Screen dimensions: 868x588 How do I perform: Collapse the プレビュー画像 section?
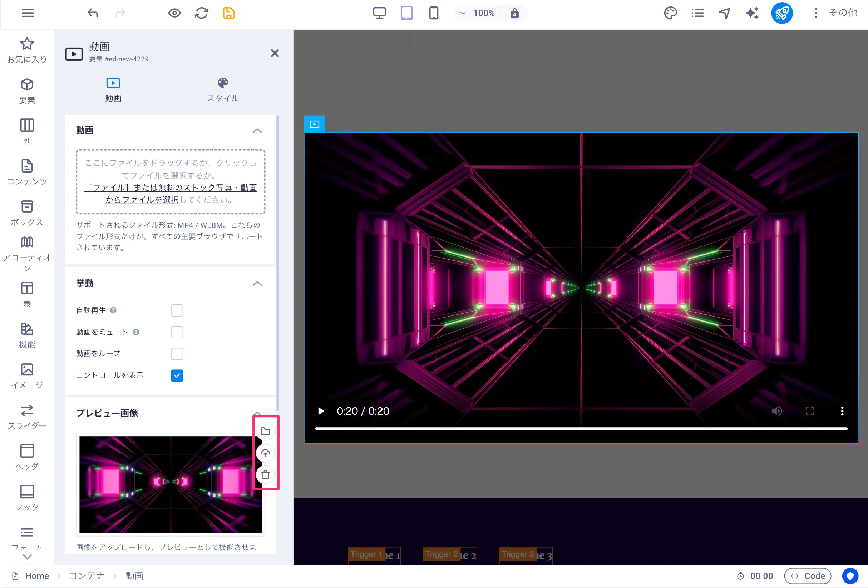pyautogui.click(x=257, y=413)
